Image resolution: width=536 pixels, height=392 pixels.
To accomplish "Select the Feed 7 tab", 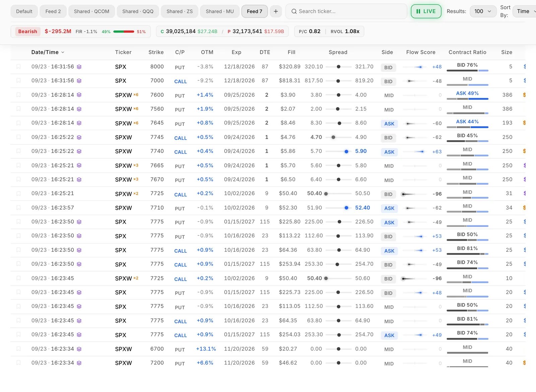I will 255,11.
